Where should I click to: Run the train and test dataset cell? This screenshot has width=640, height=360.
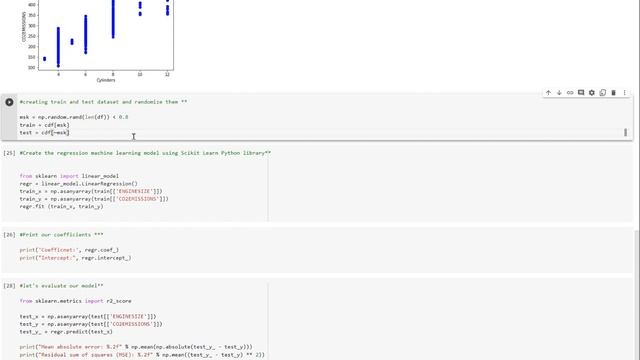9,102
